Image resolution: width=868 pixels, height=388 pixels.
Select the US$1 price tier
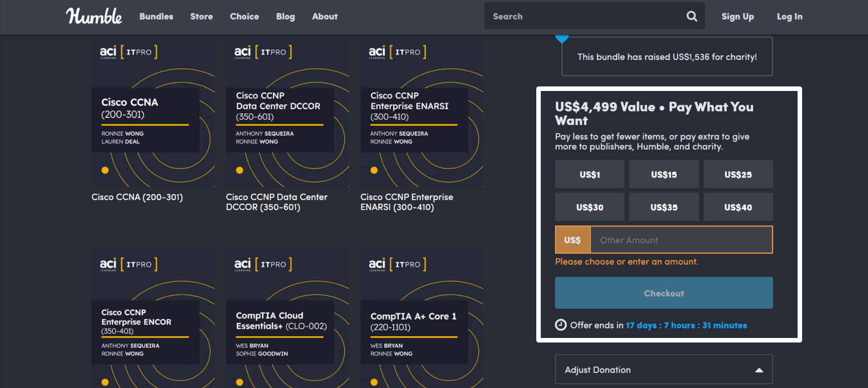tap(589, 174)
